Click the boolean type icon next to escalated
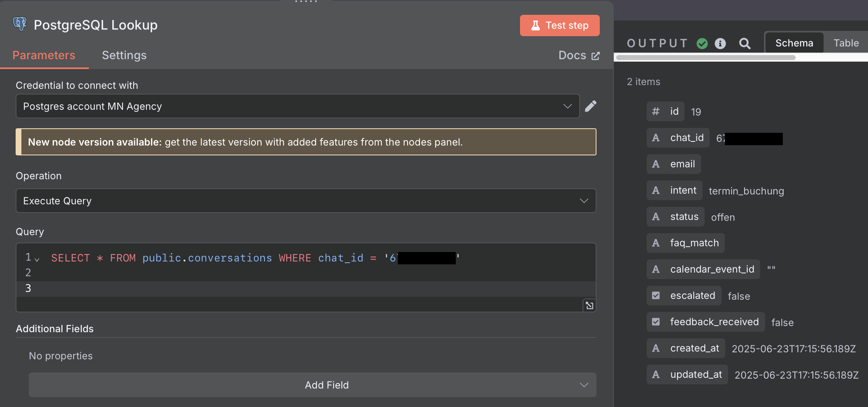 pyautogui.click(x=656, y=296)
